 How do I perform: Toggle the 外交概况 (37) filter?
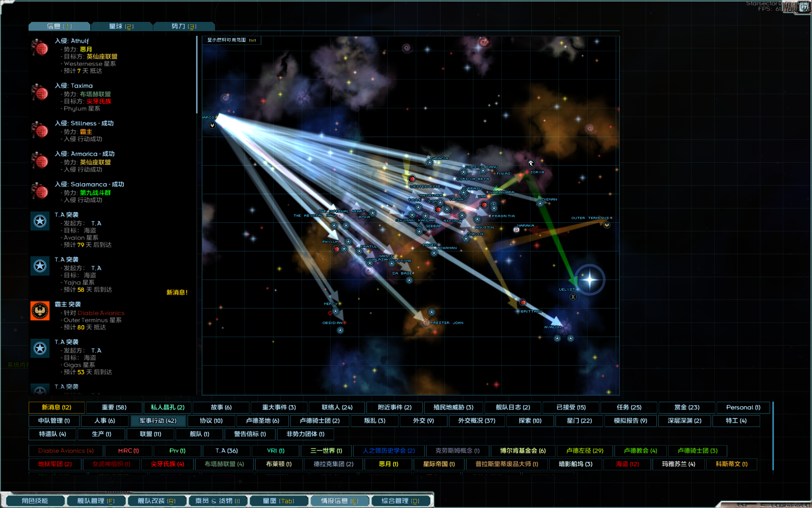tap(476, 421)
